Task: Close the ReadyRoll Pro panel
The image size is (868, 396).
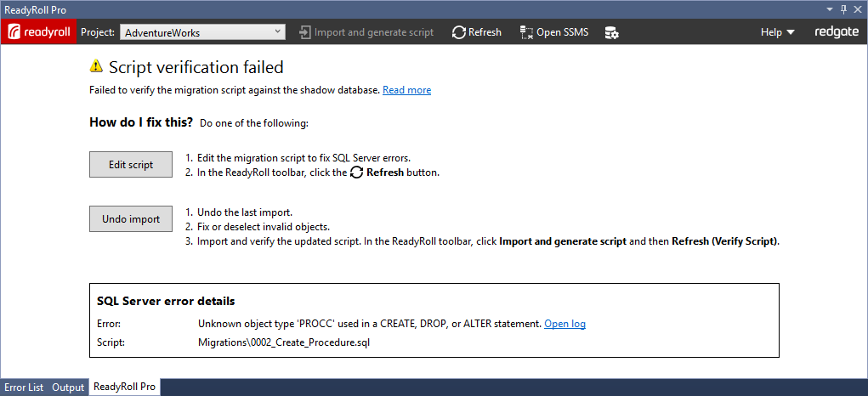Action: point(857,8)
